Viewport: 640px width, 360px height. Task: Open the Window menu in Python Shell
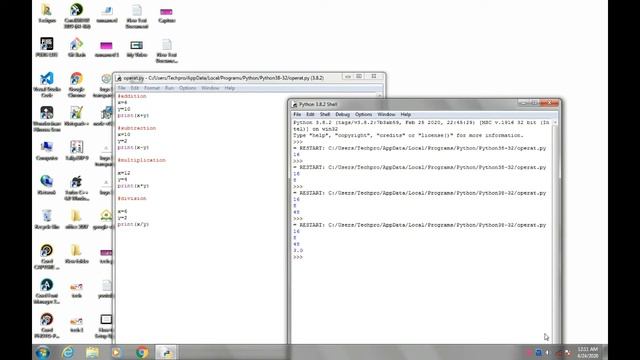[386, 115]
